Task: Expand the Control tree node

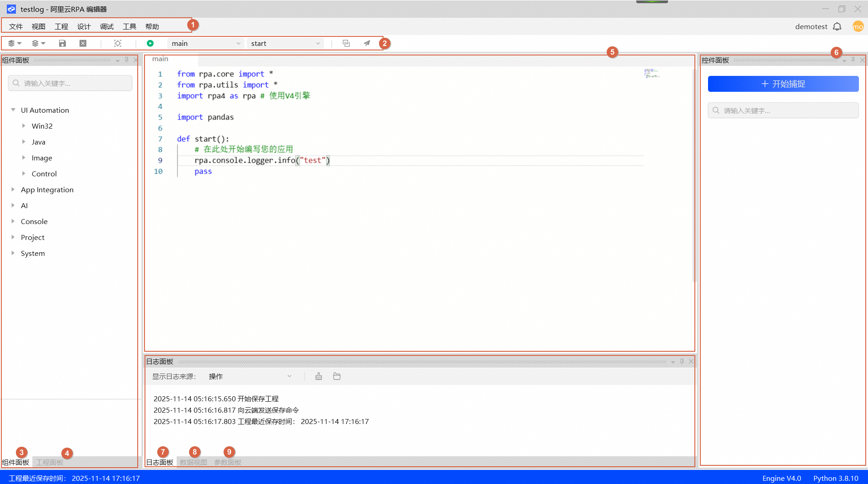Action: pos(24,174)
